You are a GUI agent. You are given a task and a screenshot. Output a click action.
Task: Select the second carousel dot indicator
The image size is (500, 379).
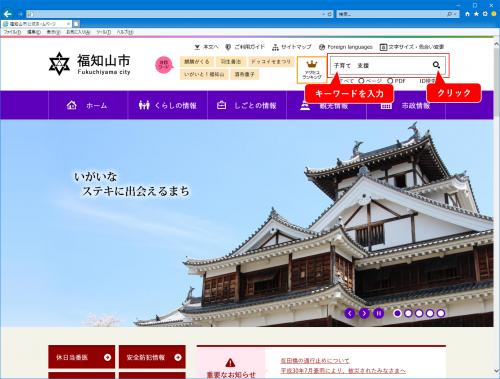(x=408, y=313)
